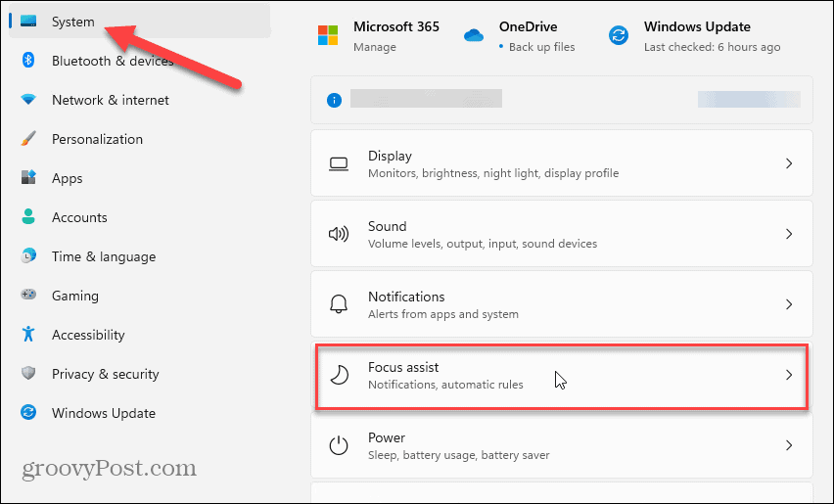This screenshot has width=834, height=504.
Task: Click the blue info icon in banner
Action: pos(334,100)
